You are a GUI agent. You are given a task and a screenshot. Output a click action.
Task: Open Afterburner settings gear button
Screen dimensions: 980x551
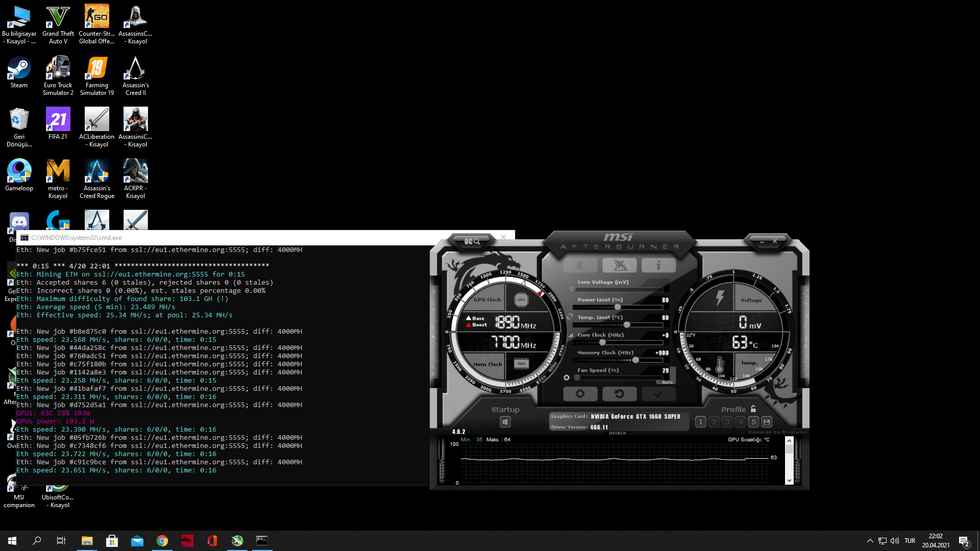pyautogui.click(x=580, y=394)
